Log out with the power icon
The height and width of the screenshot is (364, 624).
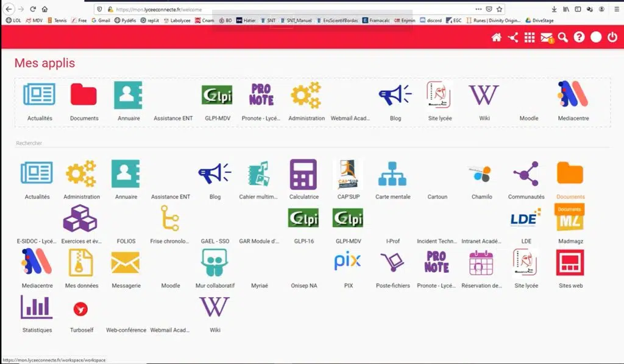[612, 37]
